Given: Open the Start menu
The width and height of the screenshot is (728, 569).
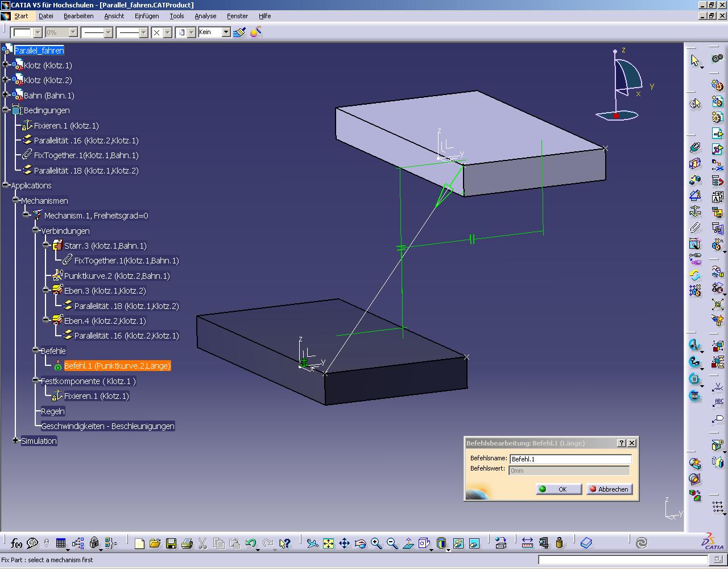Looking at the screenshot, I should click(x=21, y=16).
